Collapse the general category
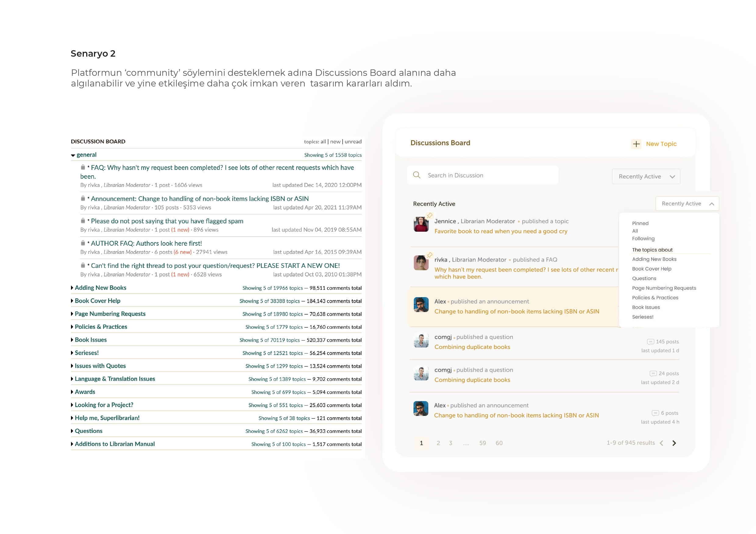Image resolution: width=756 pixels, height=534 pixels. (x=73, y=155)
